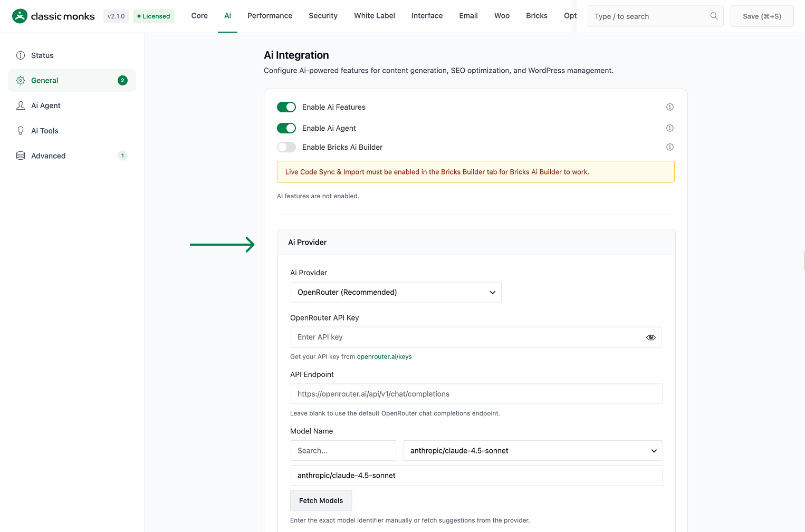Switch to the Performance tab
The width and height of the screenshot is (805, 532).
[270, 16]
